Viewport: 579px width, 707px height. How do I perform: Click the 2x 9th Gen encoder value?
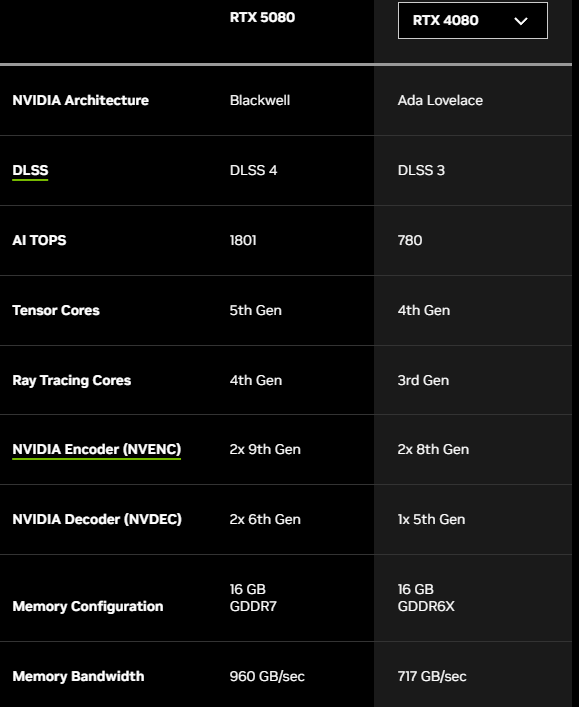pos(265,450)
